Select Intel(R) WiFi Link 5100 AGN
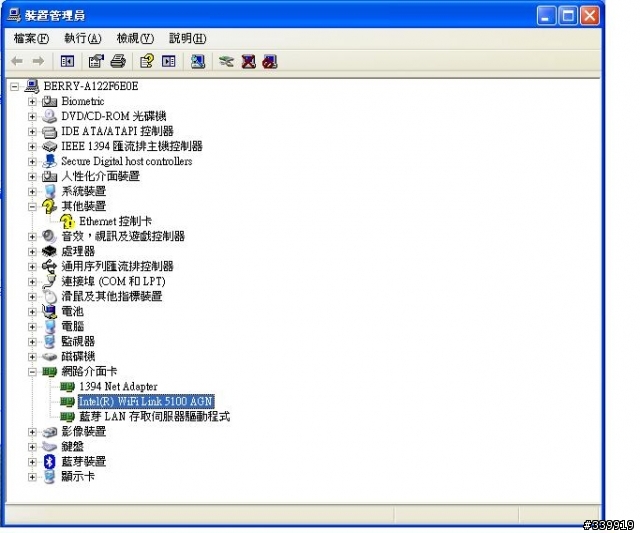This screenshot has height=533, width=640. tap(146, 402)
